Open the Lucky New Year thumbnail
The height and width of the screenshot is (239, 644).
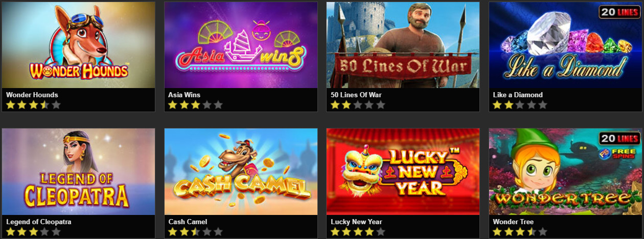pos(403,171)
